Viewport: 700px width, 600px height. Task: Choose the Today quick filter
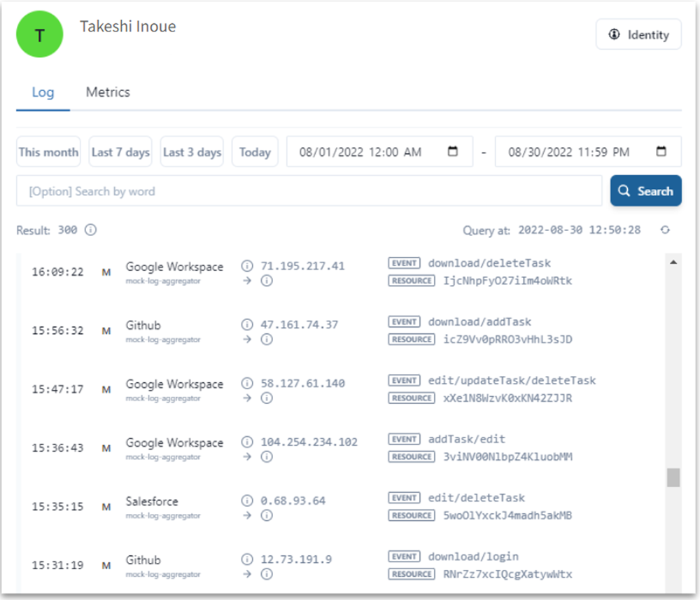click(x=255, y=152)
